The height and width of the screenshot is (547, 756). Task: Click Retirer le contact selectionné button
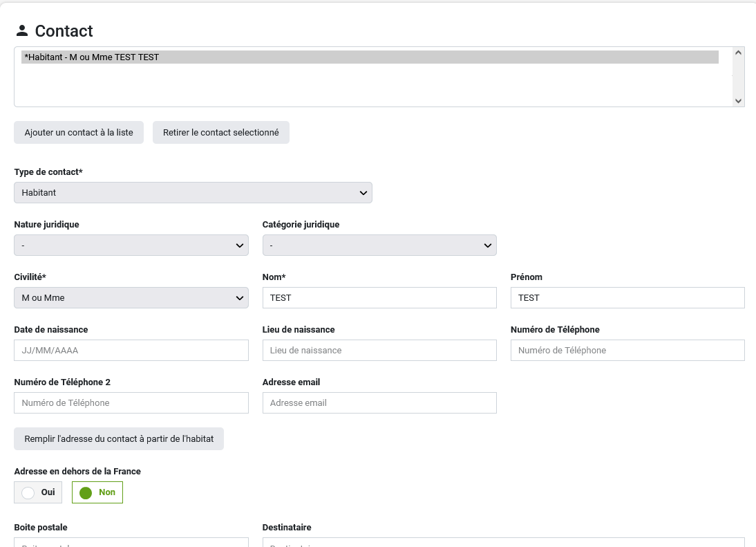[x=220, y=132]
